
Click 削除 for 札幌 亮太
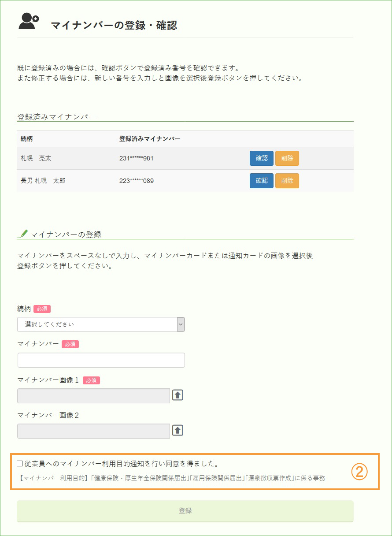tap(287, 158)
